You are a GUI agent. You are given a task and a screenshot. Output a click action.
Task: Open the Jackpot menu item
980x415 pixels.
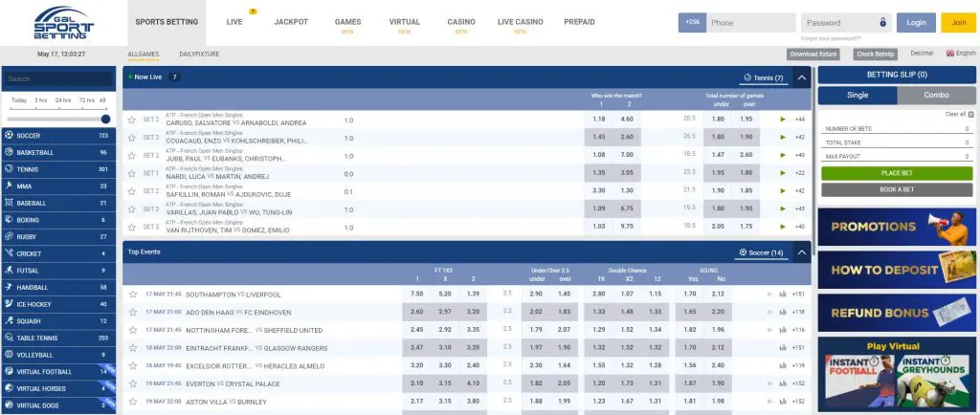291,22
